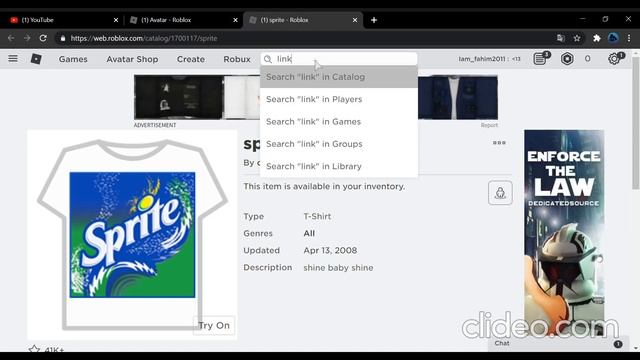Click the available in your inventory message

324,187
